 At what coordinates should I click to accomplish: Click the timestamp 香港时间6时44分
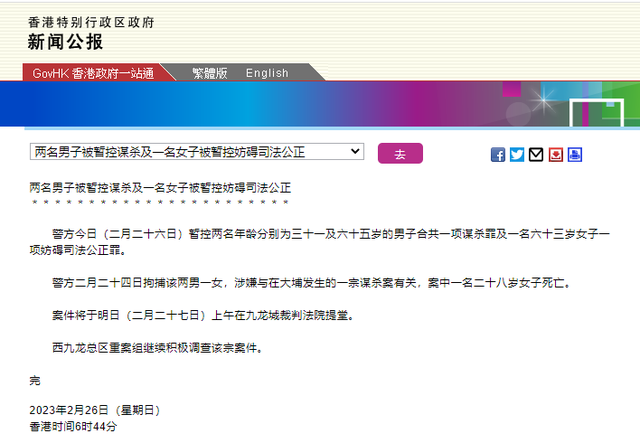coord(73,427)
